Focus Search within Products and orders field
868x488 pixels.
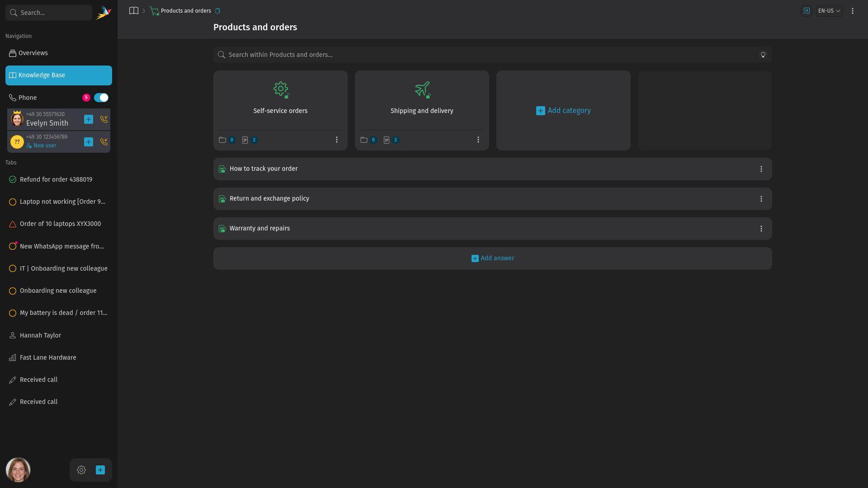tap(493, 55)
